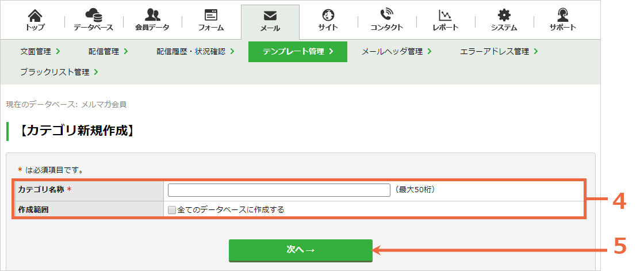Click the 次へ→ button
The height and width of the screenshot is (271, 644).
[301, 250]
